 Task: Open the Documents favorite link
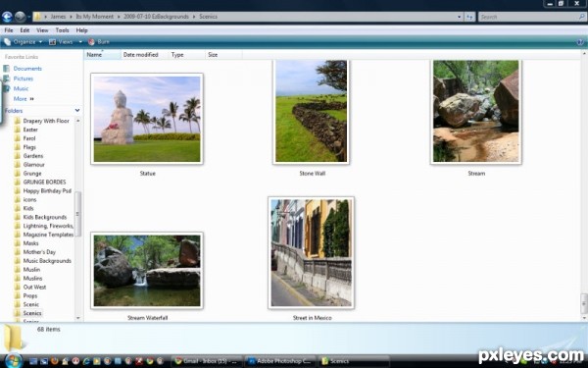(27, 69)
